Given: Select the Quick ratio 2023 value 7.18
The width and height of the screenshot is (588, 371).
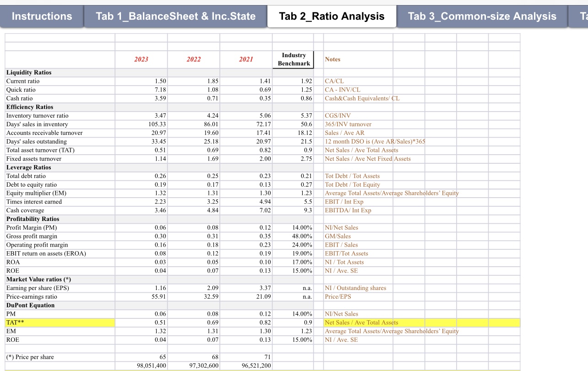Looking at the screenshot, I should pyautogui.click(x=141, y=90).
